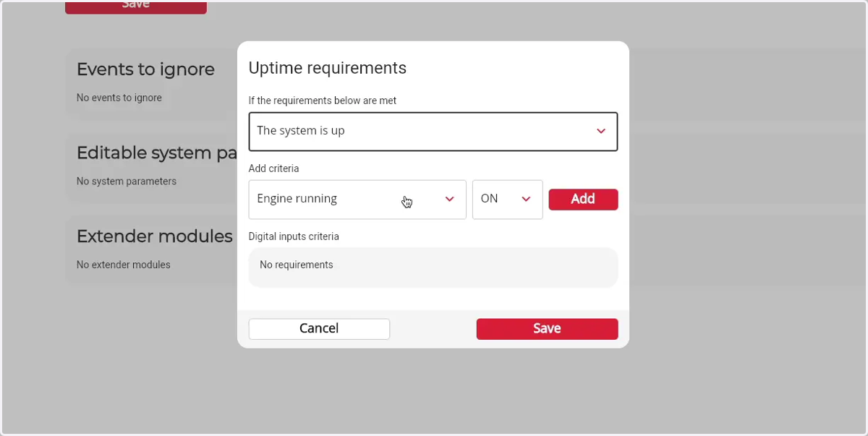
Task: Open the ON state dropdown
Action: click(507, 199)
